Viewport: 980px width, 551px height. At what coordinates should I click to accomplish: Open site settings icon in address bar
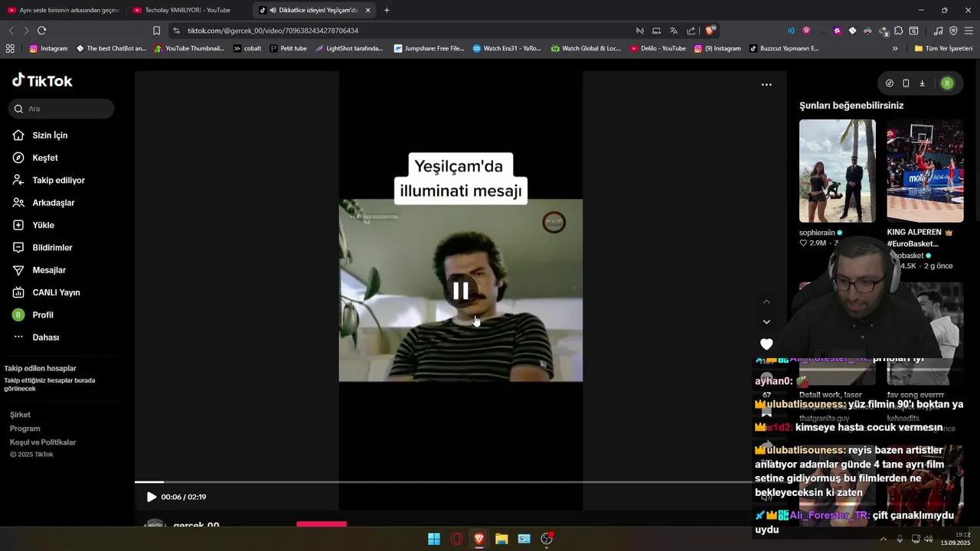pyautogui.click(x=177, y=31)
